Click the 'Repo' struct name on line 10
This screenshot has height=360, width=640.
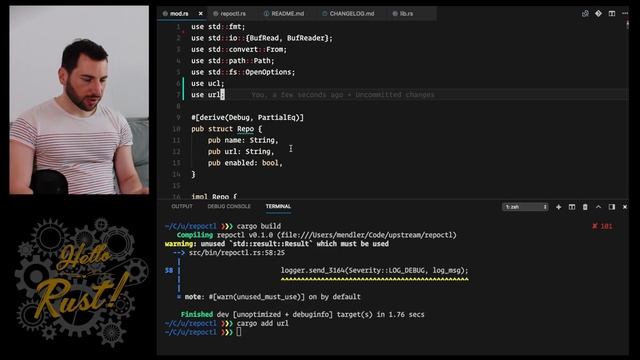tap(245, 129)
